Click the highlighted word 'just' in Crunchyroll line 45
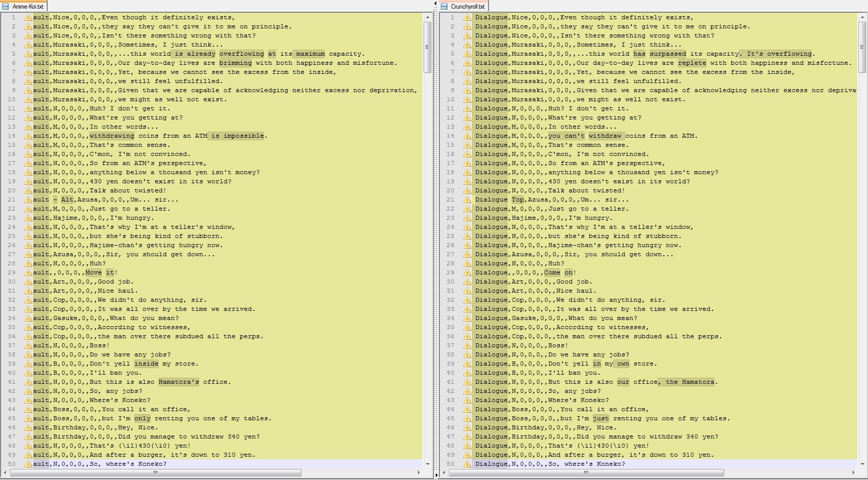 (x=601, y=418)
